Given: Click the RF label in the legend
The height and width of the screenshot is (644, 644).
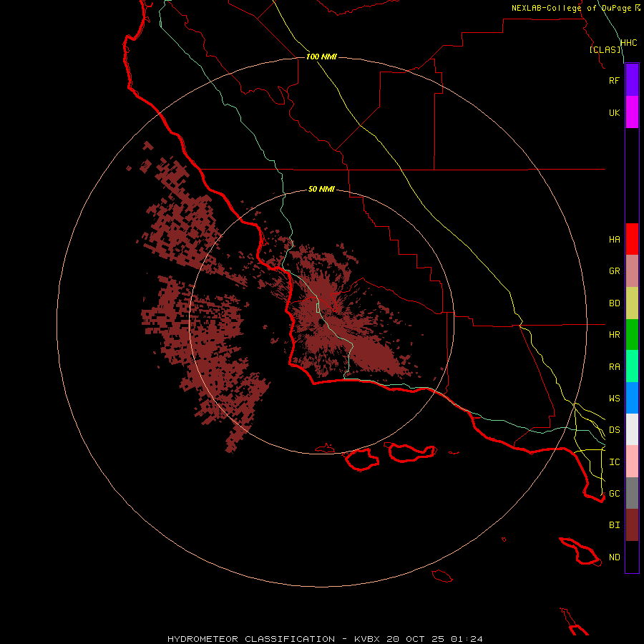Looking at the screenshot, I should pyautogui.click(x=614, y=80).
